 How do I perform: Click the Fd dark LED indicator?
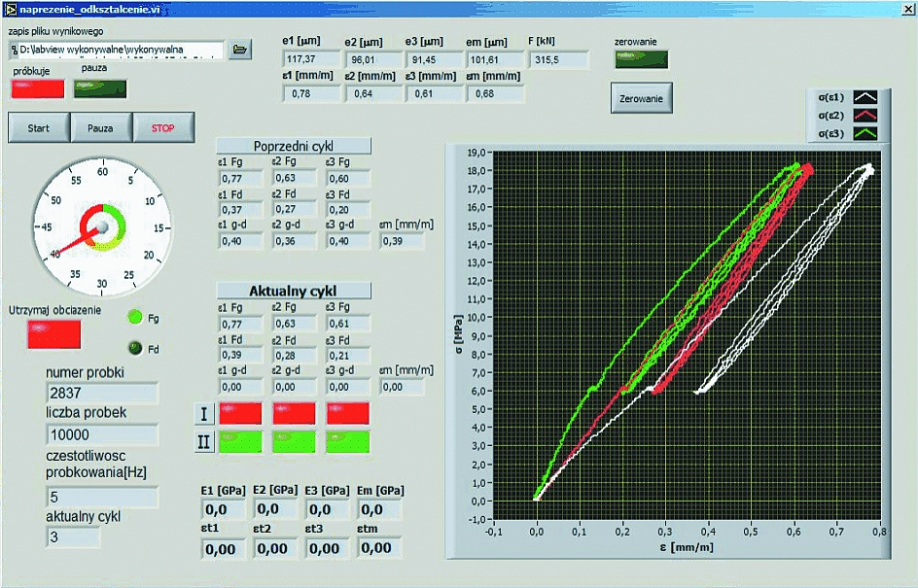tap(135, 348)
